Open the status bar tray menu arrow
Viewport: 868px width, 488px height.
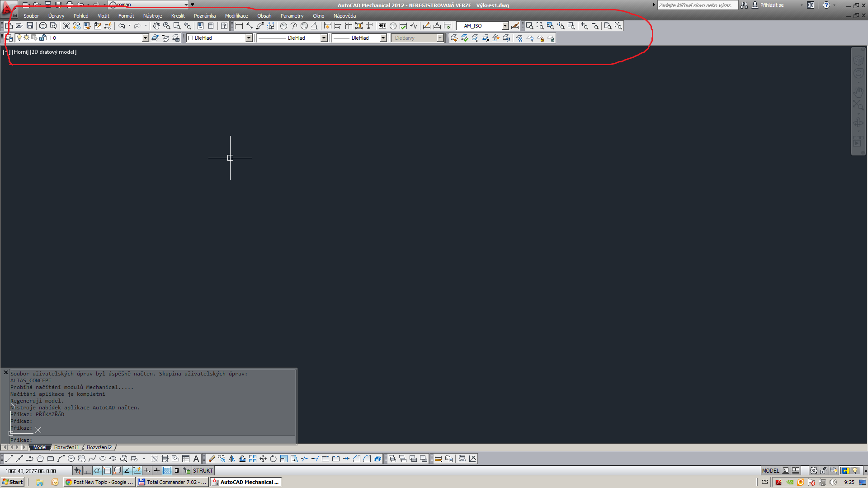click(x=865, y=471)
